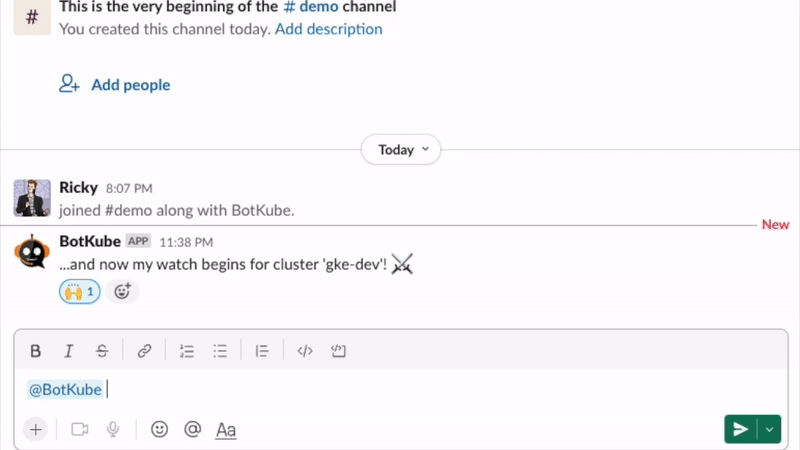
Task: Open emoji picker in composer
Action: tap(159, 429)
